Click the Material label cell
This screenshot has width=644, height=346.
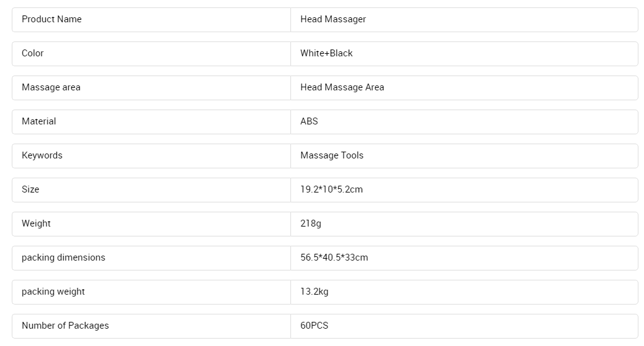tap(151, 122)
